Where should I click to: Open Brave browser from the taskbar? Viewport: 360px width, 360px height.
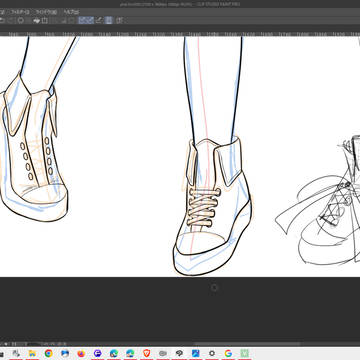click(147, 353)
